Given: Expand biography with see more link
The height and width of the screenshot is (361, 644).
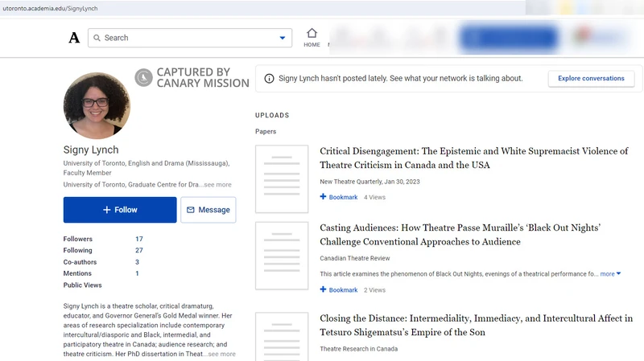Looking at the screenshot, I should [221, 354].
